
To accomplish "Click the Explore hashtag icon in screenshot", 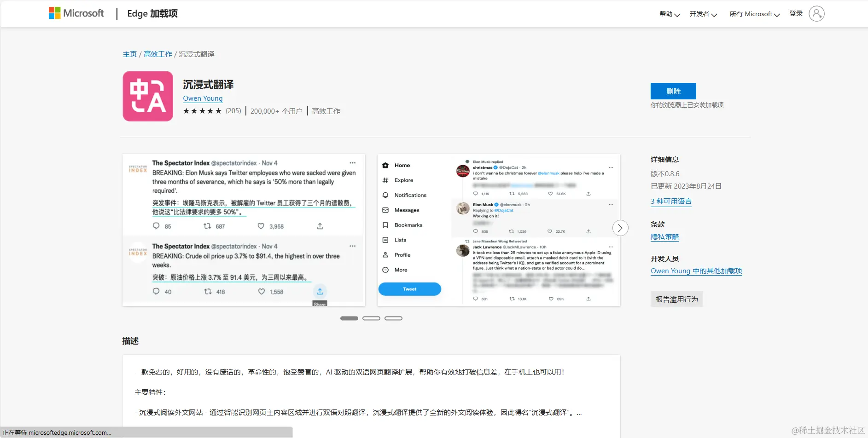I will click(385, 180).
